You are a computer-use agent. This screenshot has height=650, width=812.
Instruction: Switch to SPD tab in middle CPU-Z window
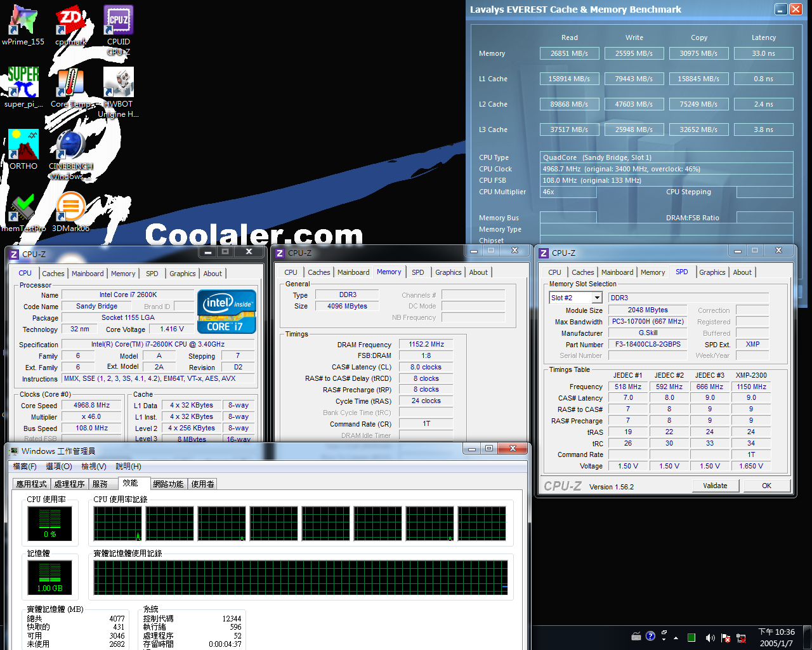click(418, 272)
